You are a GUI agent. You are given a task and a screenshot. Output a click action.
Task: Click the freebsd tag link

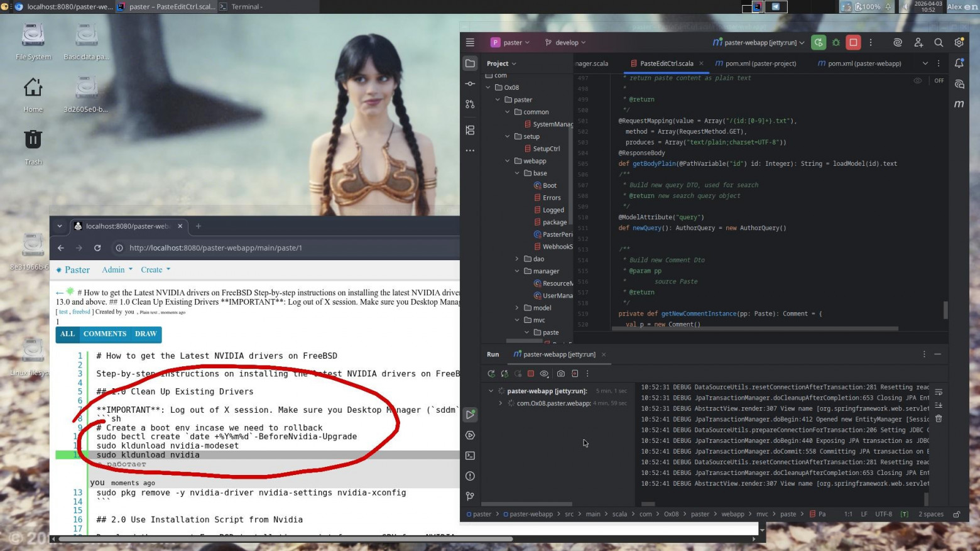[81, 312]
